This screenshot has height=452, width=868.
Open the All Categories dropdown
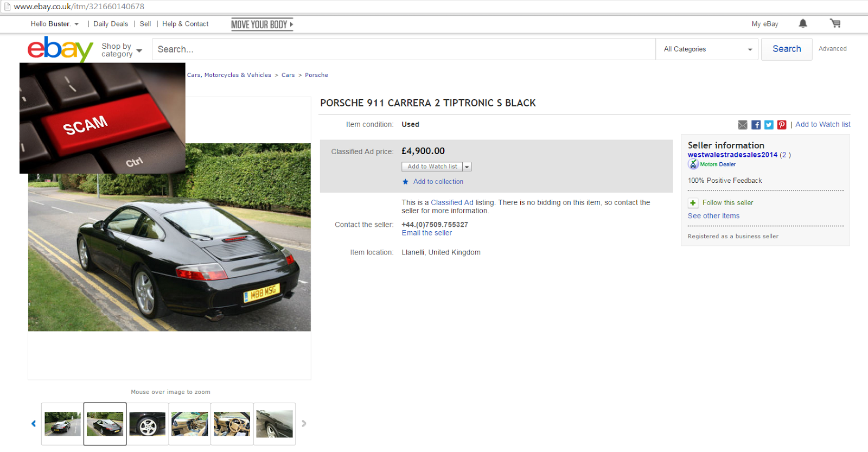pos(707,49)
